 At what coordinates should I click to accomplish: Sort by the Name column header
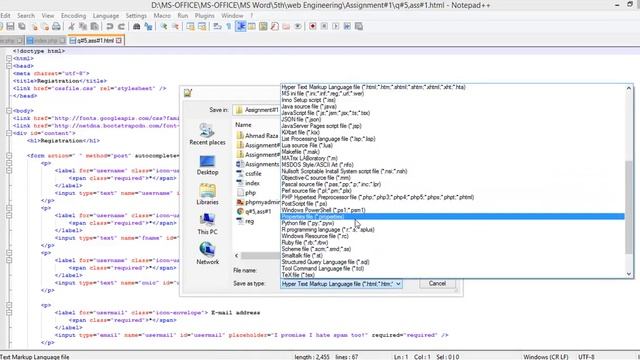click(243, 125)
